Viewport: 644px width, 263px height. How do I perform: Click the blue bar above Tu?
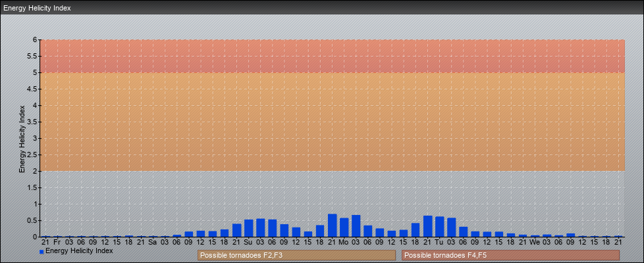(439, 226)
